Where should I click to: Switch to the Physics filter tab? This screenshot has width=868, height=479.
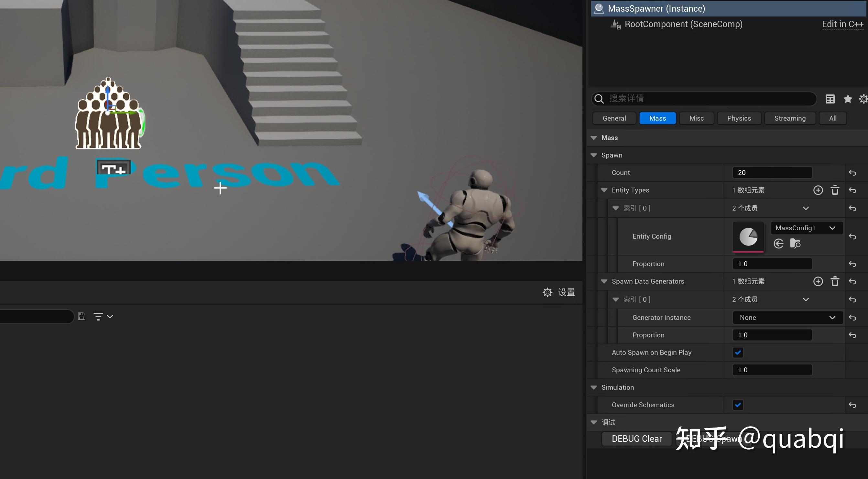tap(739, 118)
